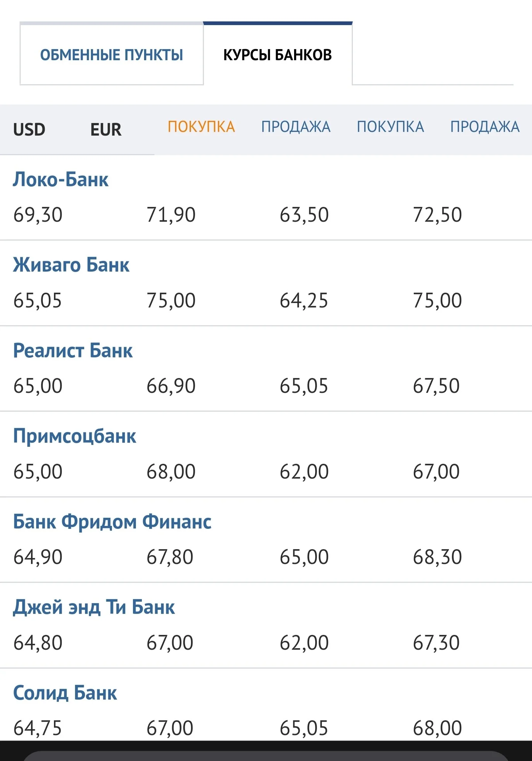Click Живаго Банк EUR sell rate 75,00

(x=437, y=300)
